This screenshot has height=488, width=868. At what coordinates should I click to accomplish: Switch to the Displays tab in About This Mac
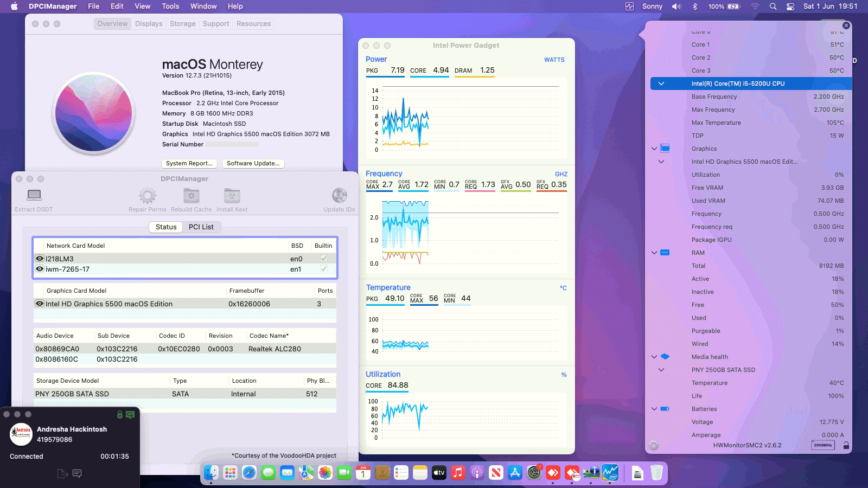149,24
